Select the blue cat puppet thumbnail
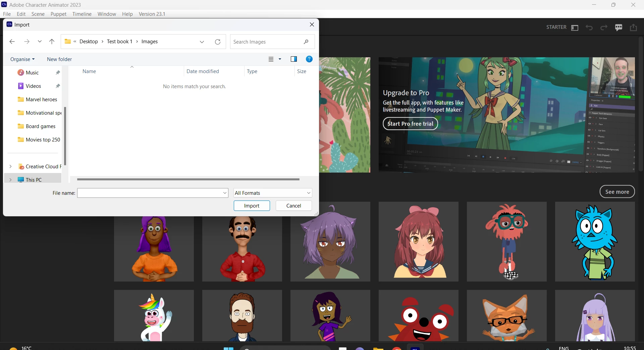Viewport: 644px width, 350px height. (x=595, y=242)
